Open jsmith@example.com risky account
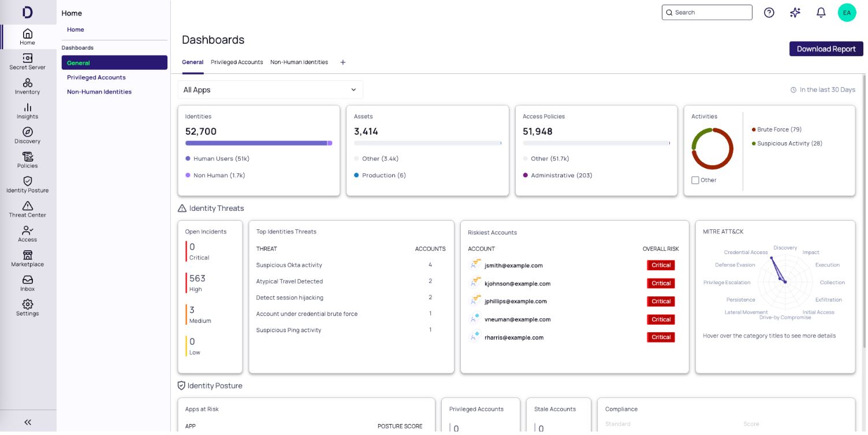The height and width of the screenshot is (435, 868). coord(513,266)
